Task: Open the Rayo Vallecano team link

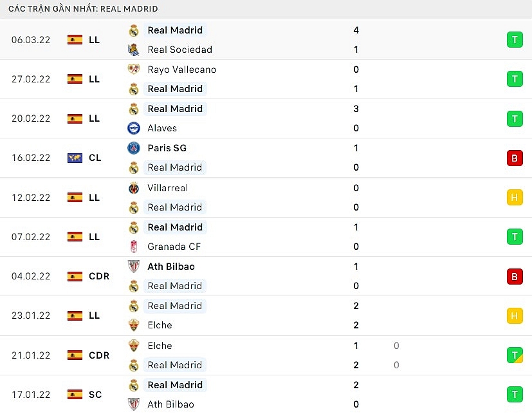Action: (181, 70)
